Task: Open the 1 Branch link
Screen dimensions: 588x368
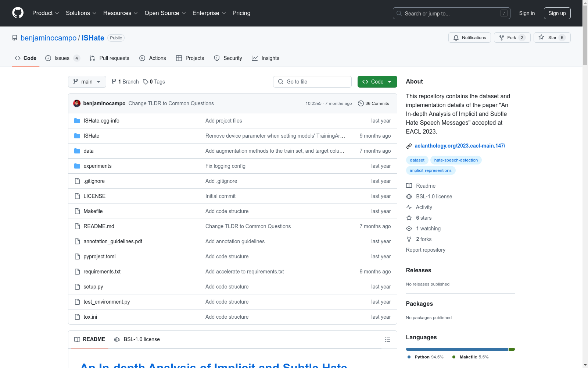Action: pos(125,82)
